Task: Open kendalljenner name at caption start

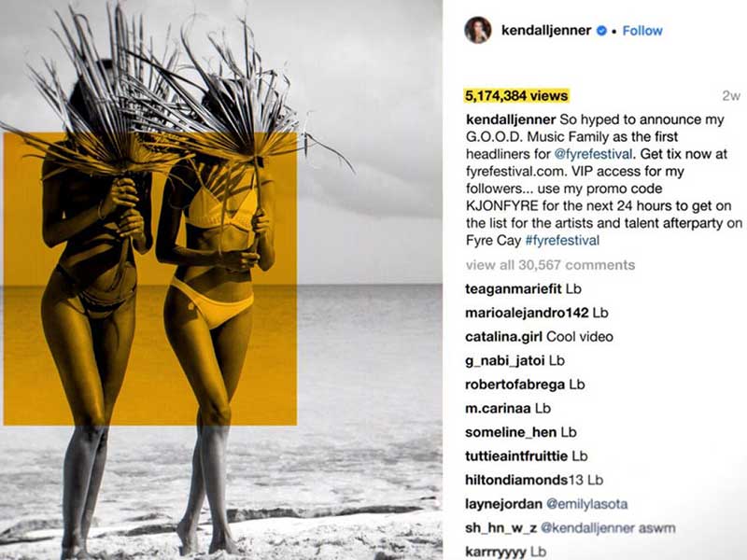Action: click(511, 119)
